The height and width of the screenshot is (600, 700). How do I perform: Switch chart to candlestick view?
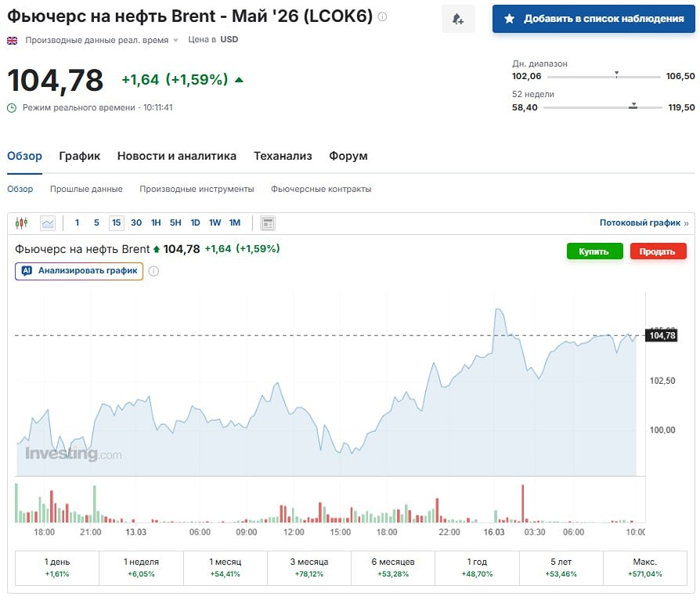coord(21,223)
